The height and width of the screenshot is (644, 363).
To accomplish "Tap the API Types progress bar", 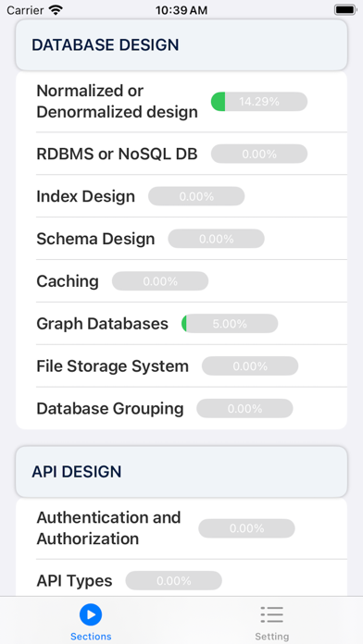I will (x=174, y=580).
